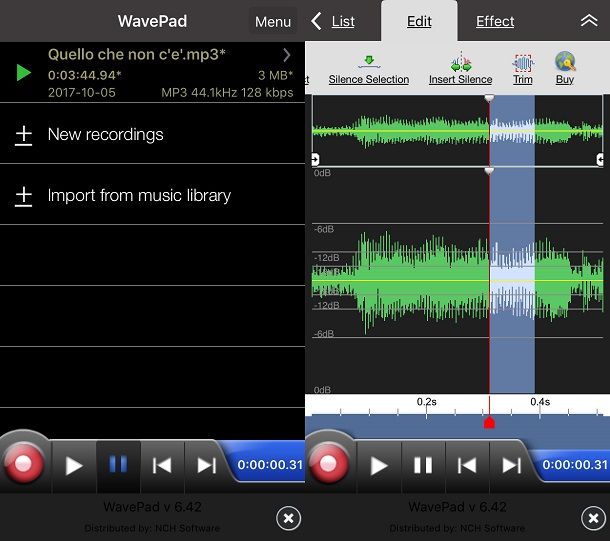Hit the record button in the editor panel
This screenshot has height=541, width=610.
click(328, 464)
